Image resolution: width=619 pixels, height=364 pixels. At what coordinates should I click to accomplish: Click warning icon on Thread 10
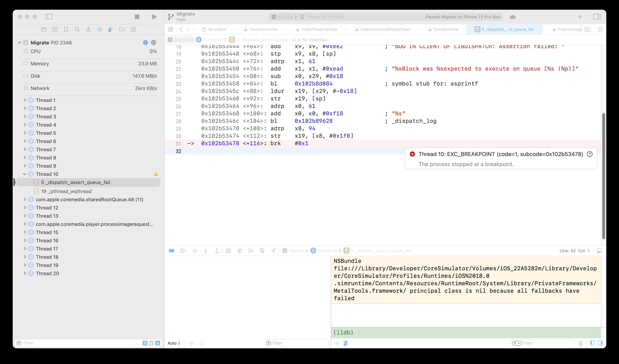click(x=156, y=174)
